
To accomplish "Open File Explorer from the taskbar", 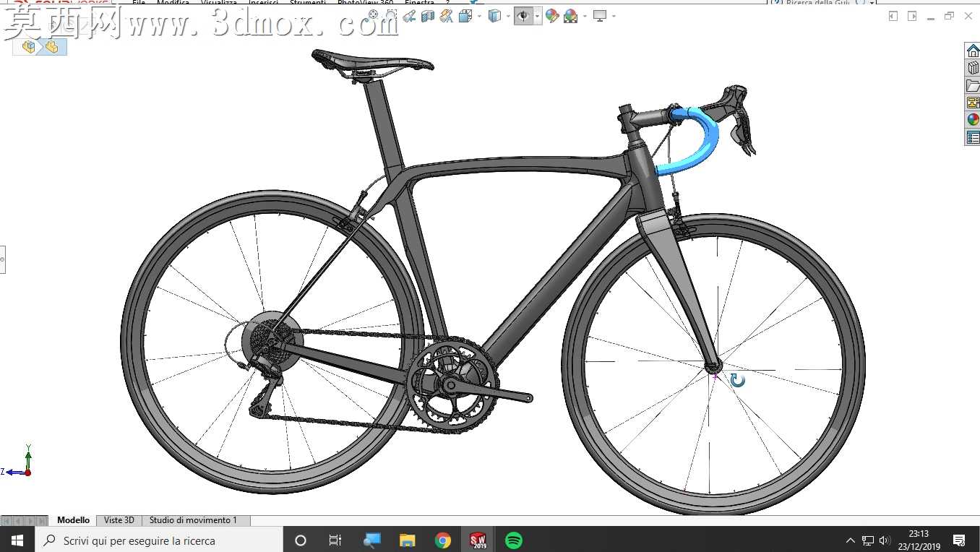I will tap(407, 540).
